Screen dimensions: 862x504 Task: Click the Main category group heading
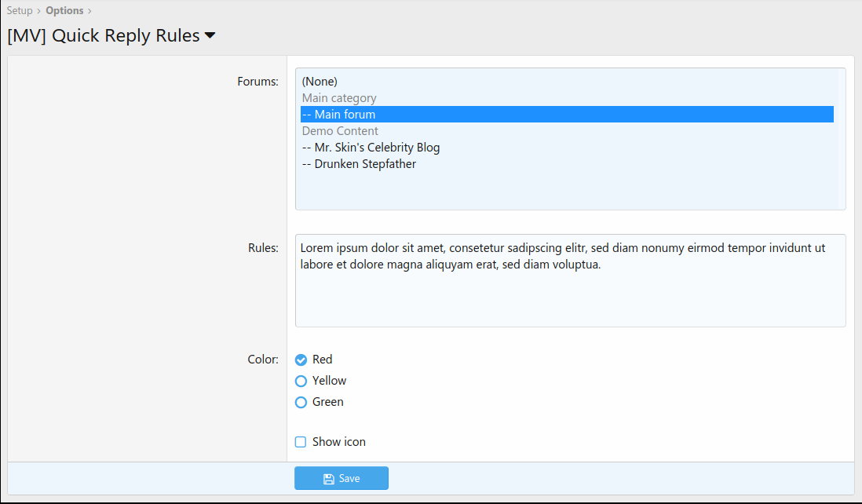coord(339,98)
